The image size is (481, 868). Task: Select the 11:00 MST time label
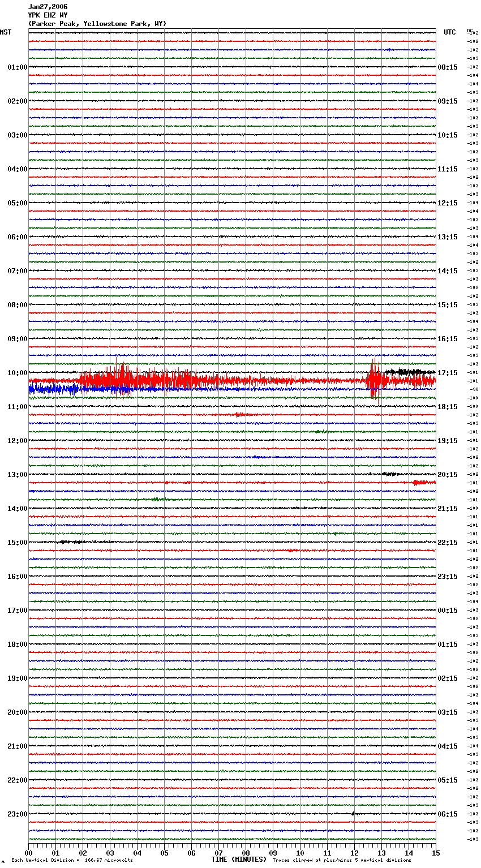click(x=18, y=407)
